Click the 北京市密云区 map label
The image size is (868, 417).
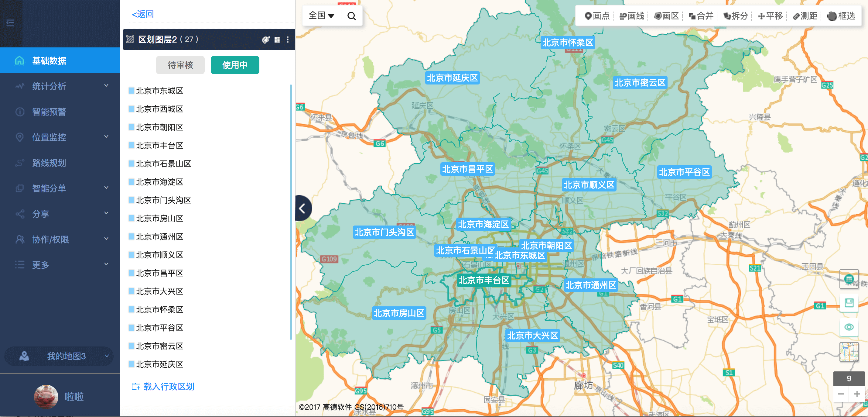(640, 83)
